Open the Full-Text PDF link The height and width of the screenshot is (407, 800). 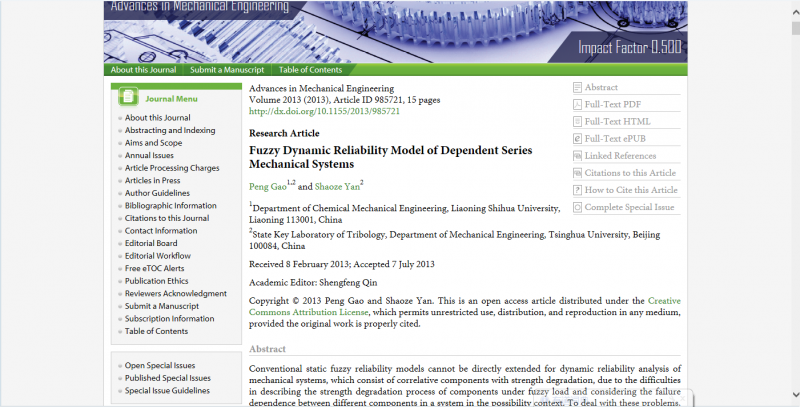[613, 105]
